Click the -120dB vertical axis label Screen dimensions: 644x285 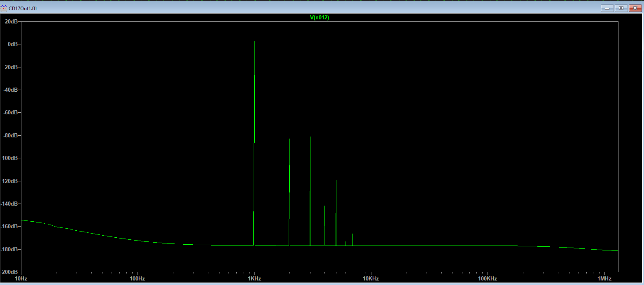point(9,181)
